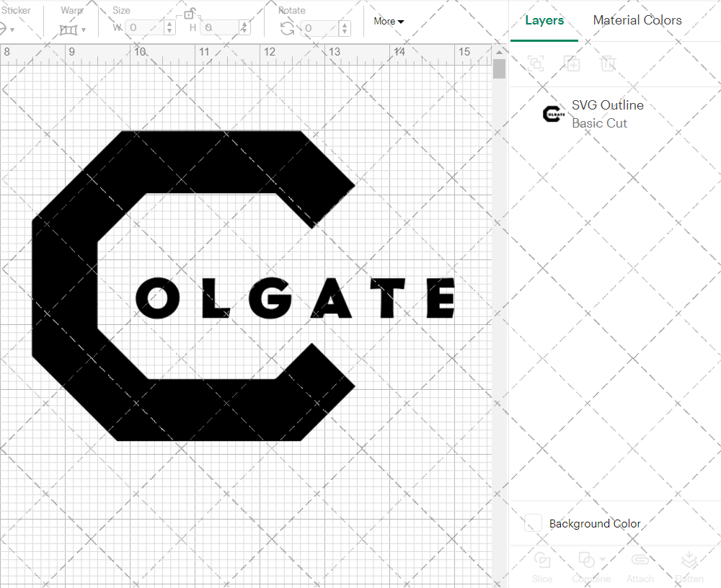Click the Rotate icon
This screenshot has height=588, width=721.
288,29
